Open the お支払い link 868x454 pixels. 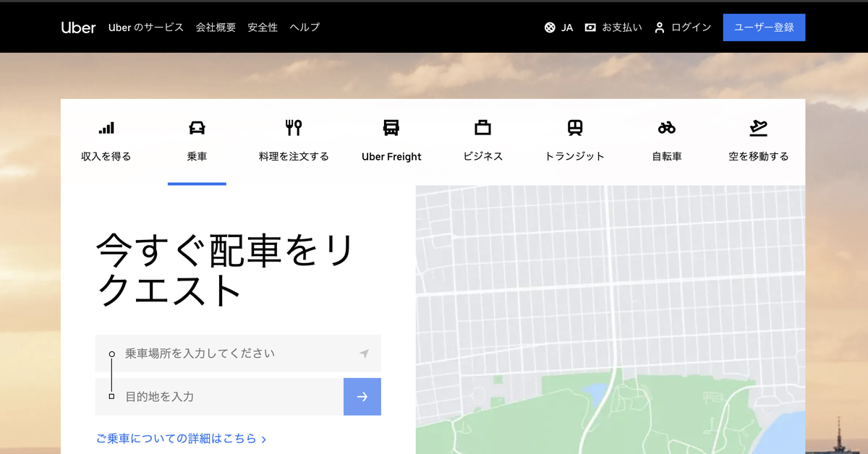click(x=622, y=27)
